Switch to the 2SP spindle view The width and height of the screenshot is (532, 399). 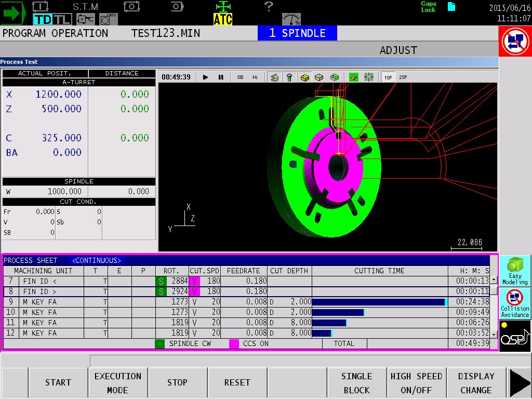(x=402, y=76)
